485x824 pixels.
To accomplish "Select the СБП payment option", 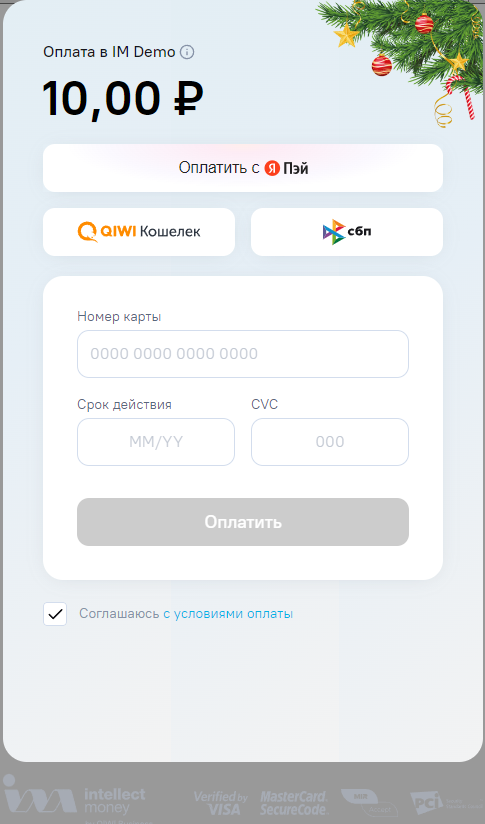I will 347,232.
